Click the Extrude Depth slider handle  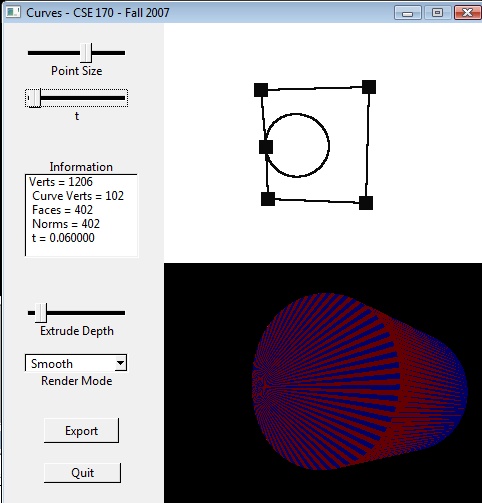41,313
